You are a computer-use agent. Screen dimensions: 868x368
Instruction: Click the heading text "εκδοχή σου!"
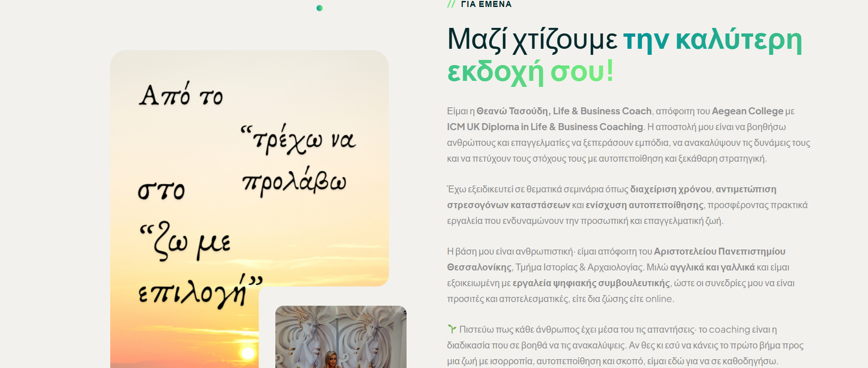pos(530,72)
